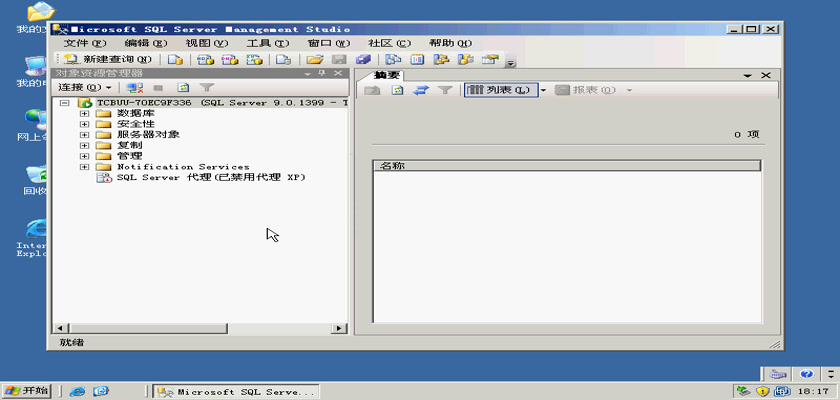Screen dimensions: 840x400
Task: Click Object Explorer horizontal scrollbar right arrow
Action: [x=339, y=328]
